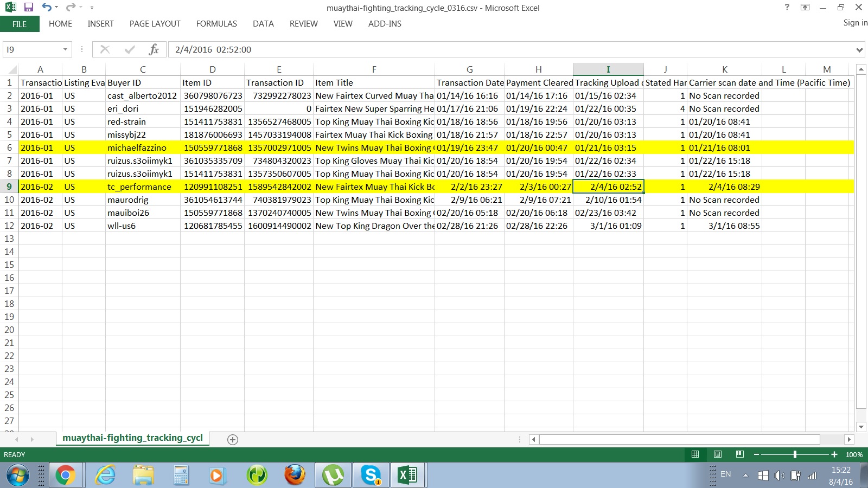Zoom out with the minus button
Viewport: 868px width, 488px height.
point(756,454)
